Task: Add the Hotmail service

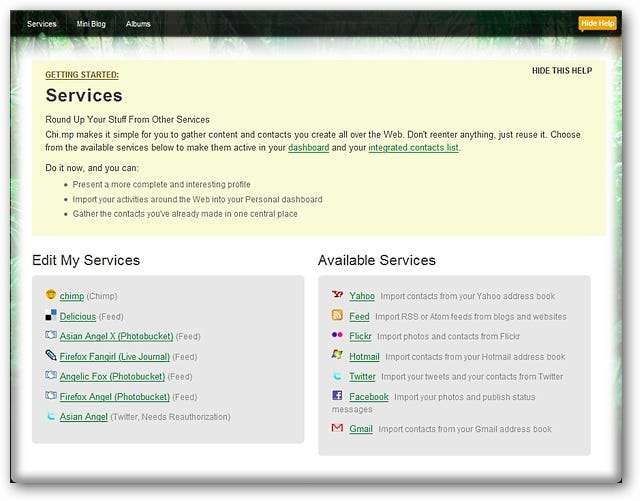Action: [x=364, y=356]
